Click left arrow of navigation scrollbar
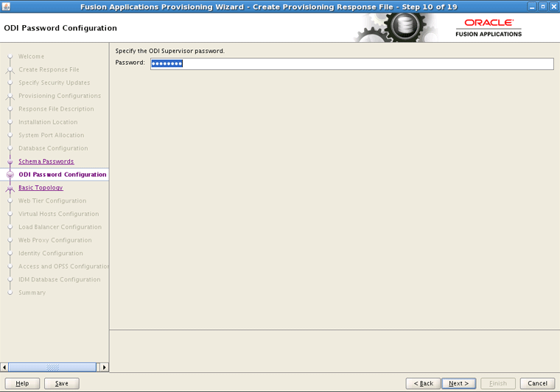The image size is (560, 392). click(x=4, y=367)
